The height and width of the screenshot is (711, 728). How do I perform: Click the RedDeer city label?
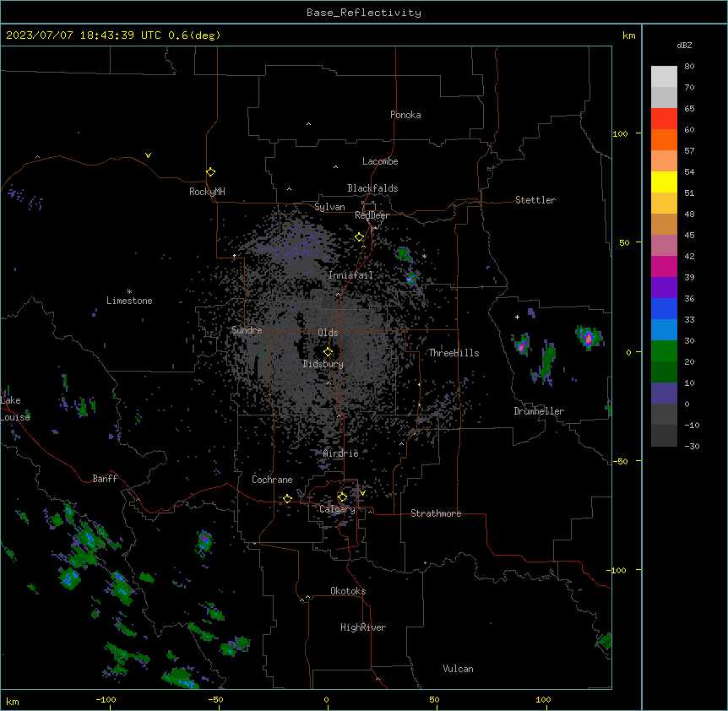coord(372,215)
